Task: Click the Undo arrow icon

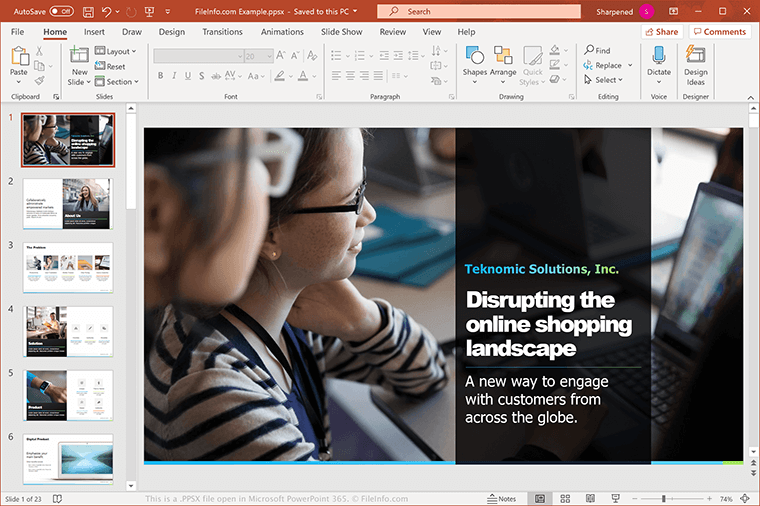Action: click(x=106, y=12)
